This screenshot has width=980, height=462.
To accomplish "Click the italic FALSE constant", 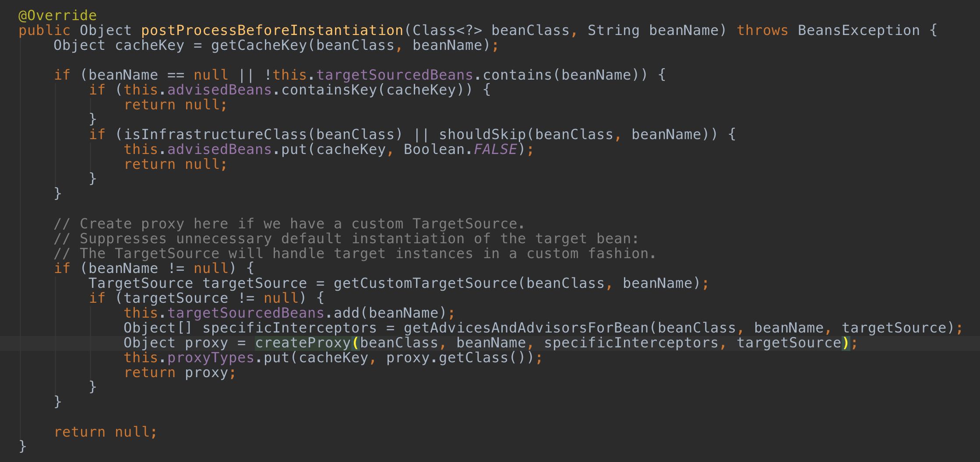I will pos(495,149).
